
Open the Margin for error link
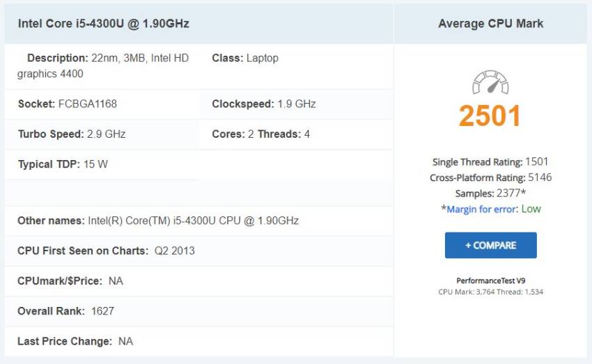pyautogui.click(x=482, y=209)
